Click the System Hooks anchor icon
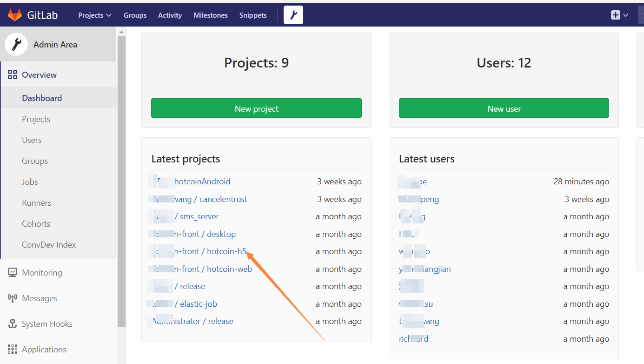Viewport: 644px width, 364px height. 13,324
